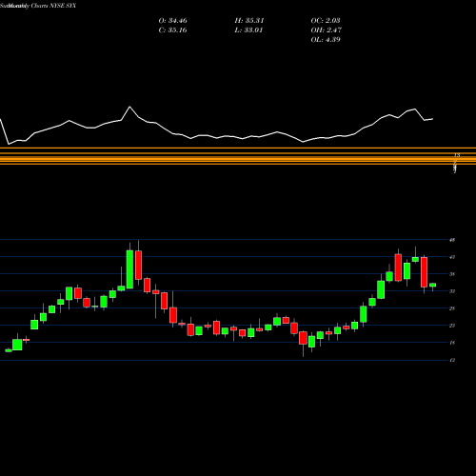Click the tallest green candle at the first peak
Screen dimensions: 476x476
[129, 269]
